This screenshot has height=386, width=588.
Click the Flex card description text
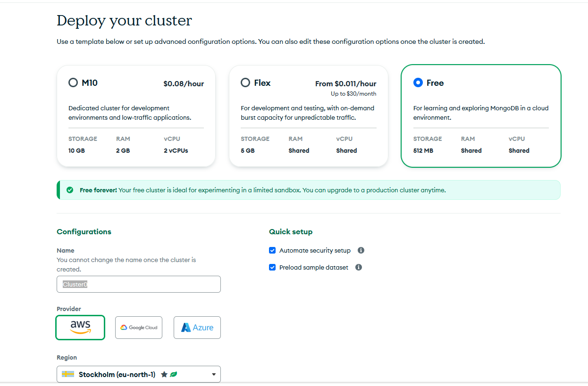[x=308, y=113]
